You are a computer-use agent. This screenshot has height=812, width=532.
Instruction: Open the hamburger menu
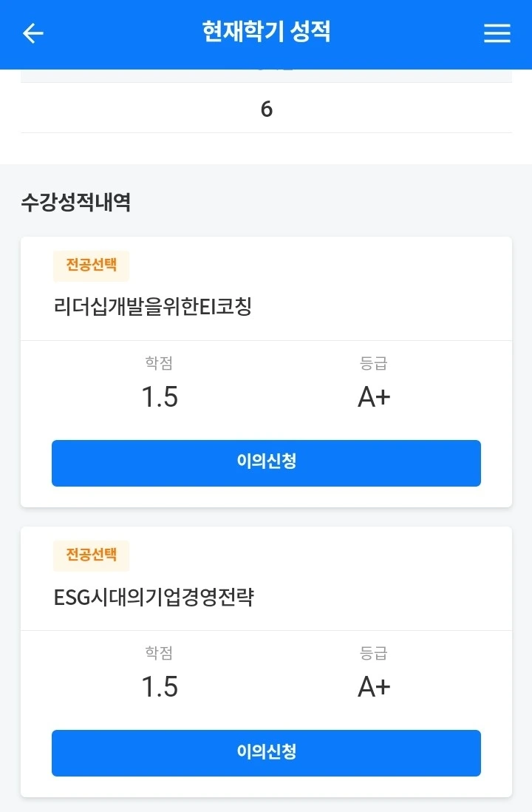coord(497,33)
